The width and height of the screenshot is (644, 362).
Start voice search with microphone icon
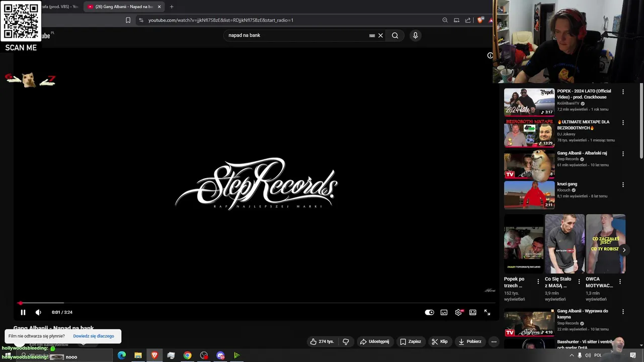pos(415,35)
